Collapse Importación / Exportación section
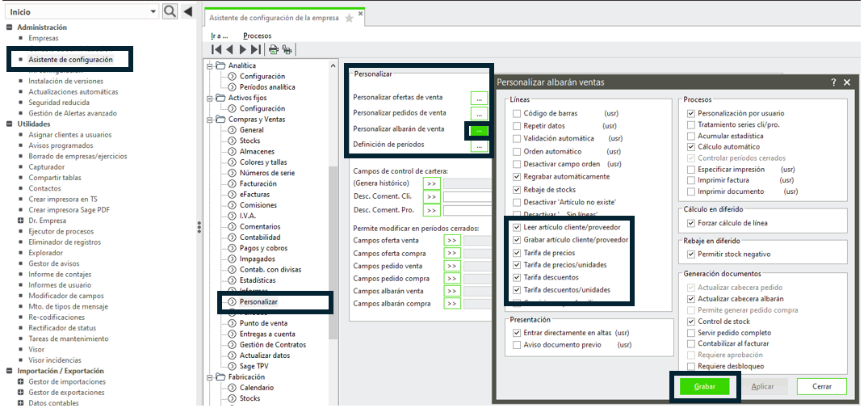Viewport: 868px width, 408px height. tap(9, 371)
